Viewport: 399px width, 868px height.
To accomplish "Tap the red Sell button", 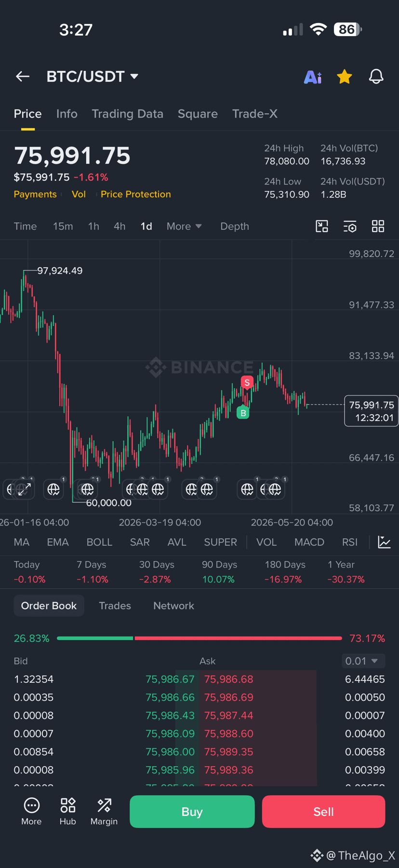I will click(323, 812).
